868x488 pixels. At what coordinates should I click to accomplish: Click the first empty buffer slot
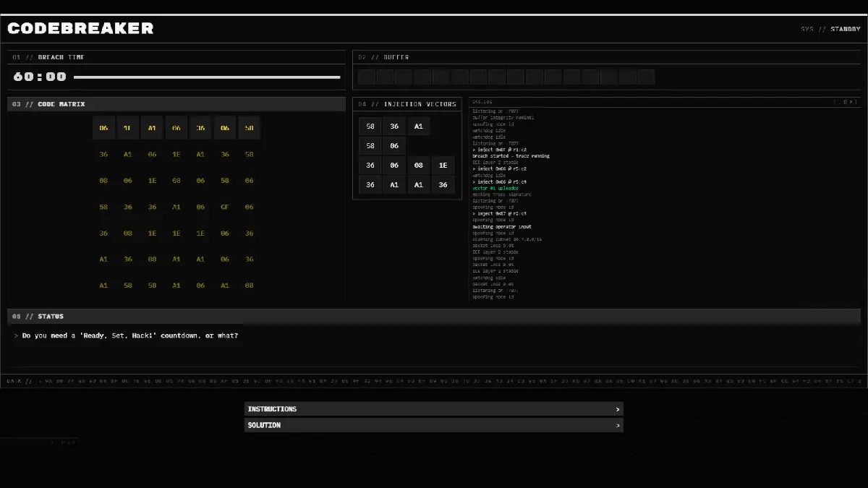(x=367, y=77)
